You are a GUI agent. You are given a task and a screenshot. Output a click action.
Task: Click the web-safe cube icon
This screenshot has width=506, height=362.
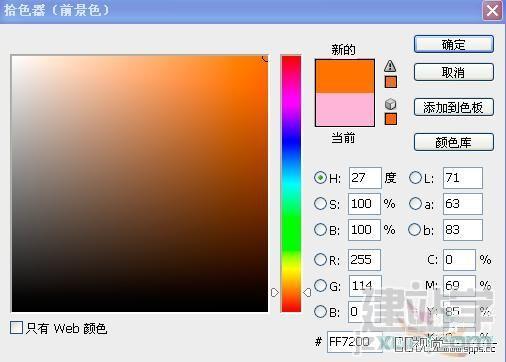pyautogui.click(x=390, y=104)
